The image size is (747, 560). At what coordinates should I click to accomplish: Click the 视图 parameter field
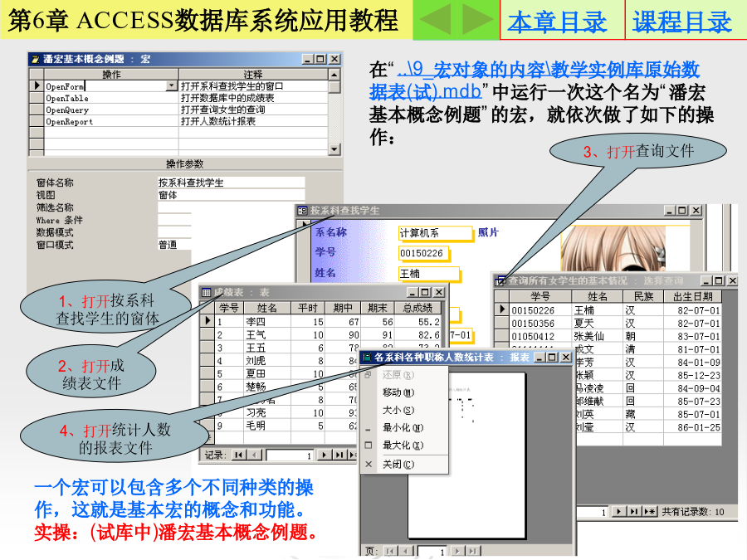point(231,195)
